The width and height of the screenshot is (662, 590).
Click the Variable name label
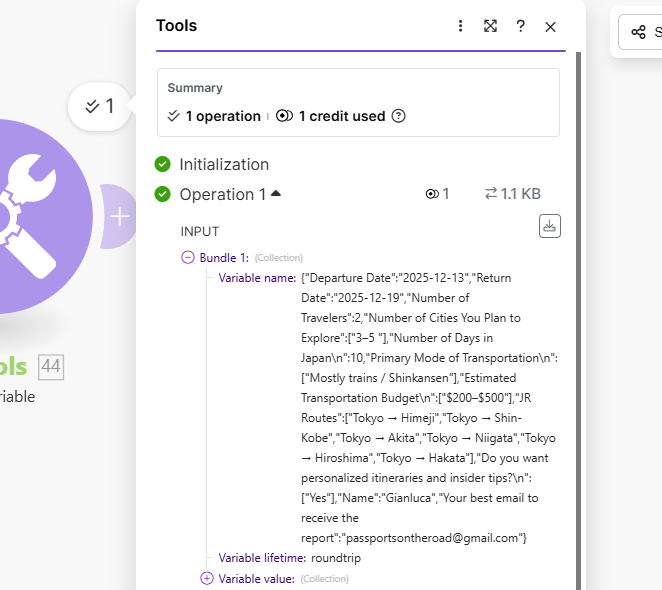[x=257, y=278]
